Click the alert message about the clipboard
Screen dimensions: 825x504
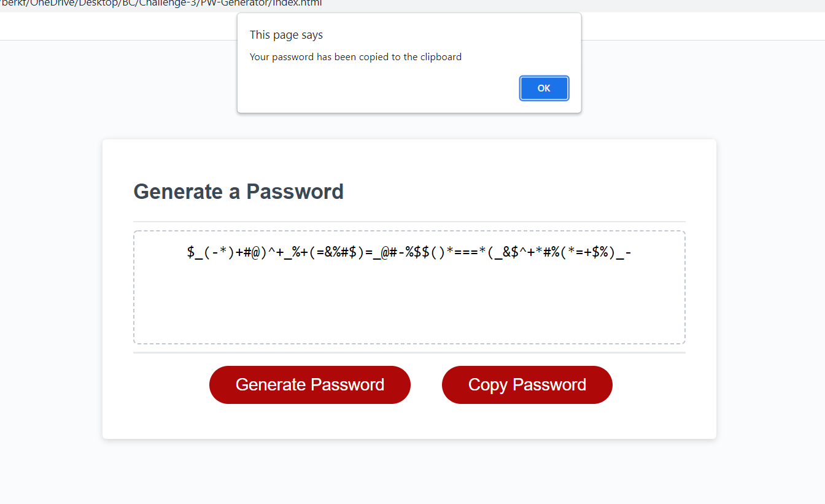355,56
